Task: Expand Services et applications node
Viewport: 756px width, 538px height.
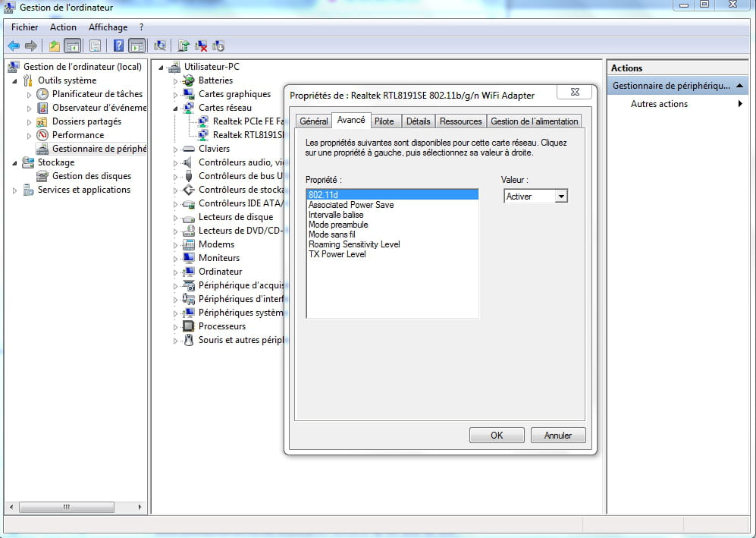Action: point(14,190)
